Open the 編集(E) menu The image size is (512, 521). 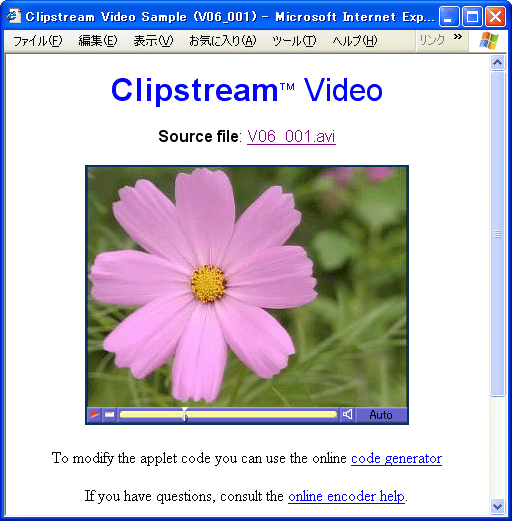pos(98,41)
